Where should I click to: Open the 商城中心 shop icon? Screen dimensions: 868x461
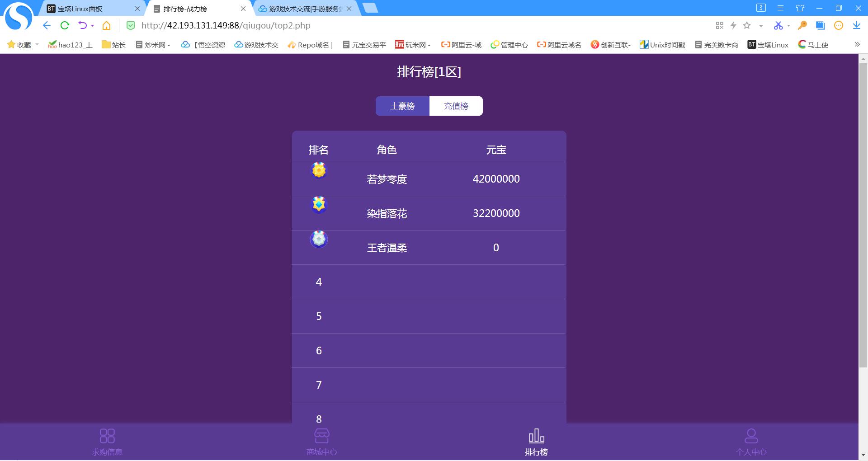point(321,436)
